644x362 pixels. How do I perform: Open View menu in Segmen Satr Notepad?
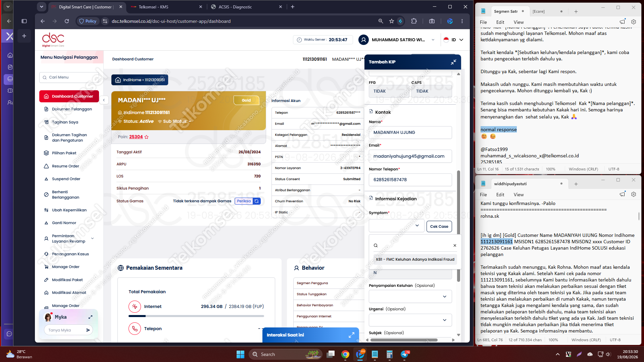pos(518,22)
